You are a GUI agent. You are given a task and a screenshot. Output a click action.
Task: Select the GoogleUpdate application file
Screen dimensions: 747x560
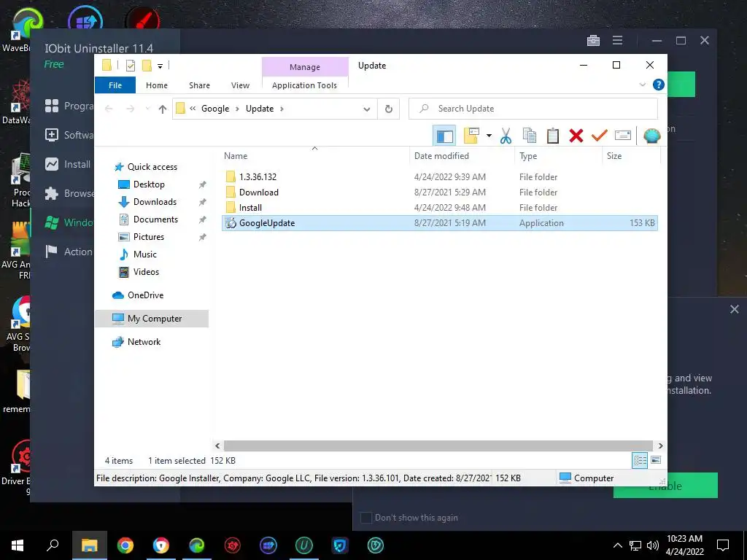pos(440,223)
